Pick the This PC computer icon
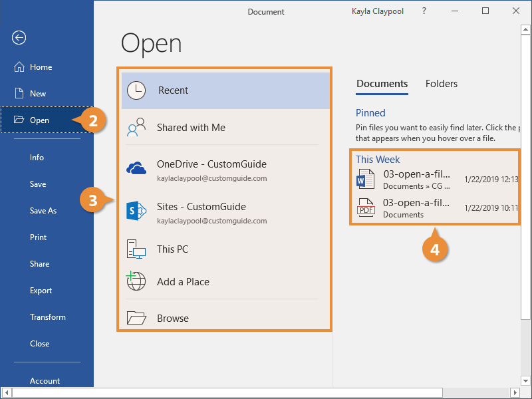The width and height of the screenshot is (532, 399). [x=136, y=249]
